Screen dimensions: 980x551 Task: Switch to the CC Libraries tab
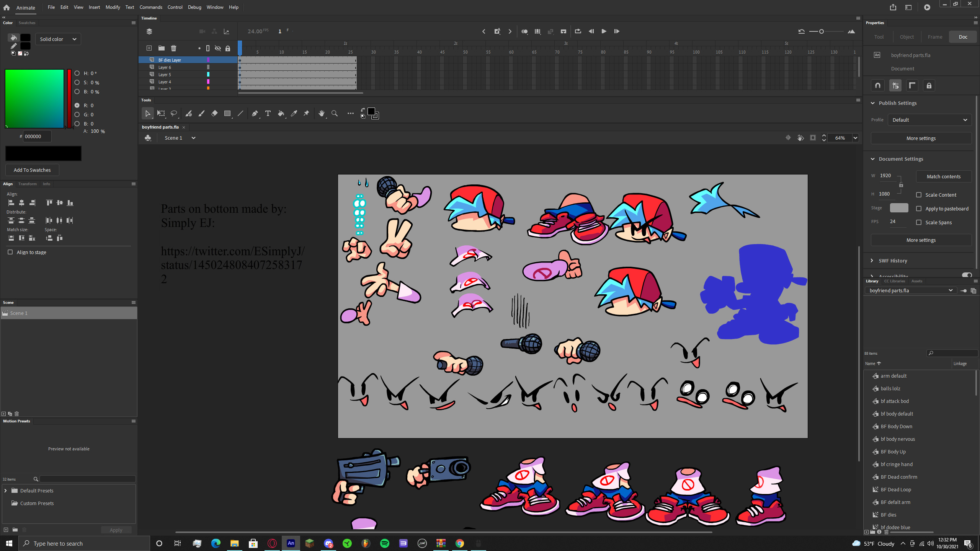point(895,281)
